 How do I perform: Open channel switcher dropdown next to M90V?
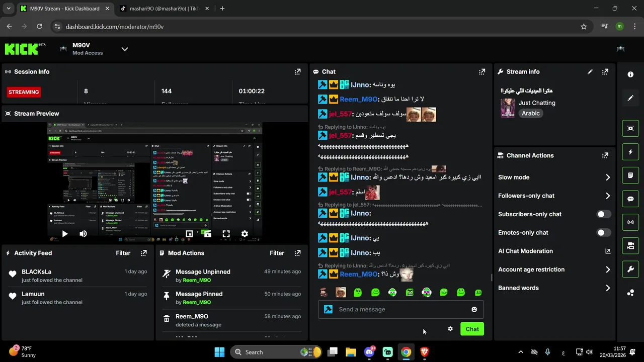(125, 49)
